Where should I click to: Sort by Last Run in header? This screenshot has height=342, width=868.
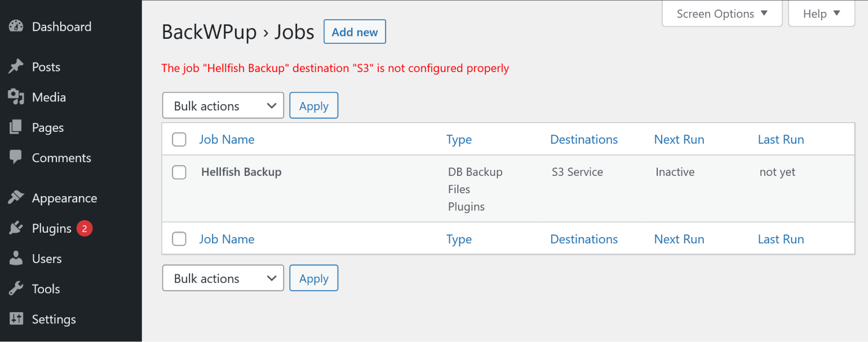point(781,139)
